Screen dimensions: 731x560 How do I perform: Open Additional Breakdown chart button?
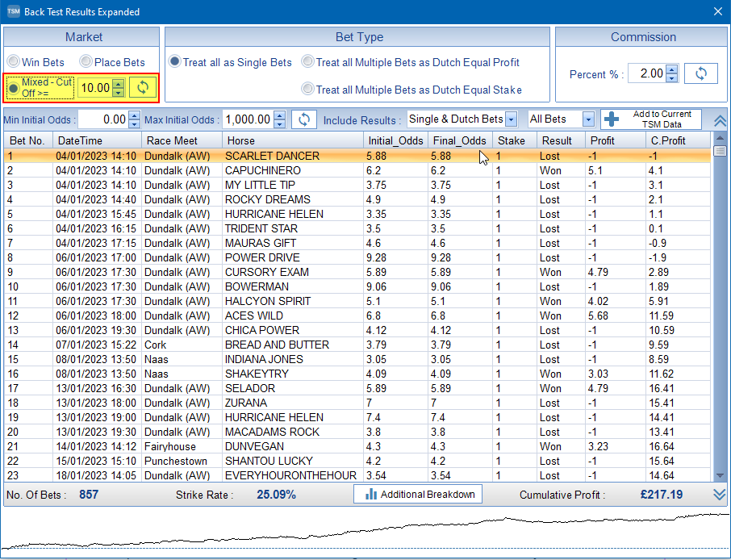click(x=418, y=494)
